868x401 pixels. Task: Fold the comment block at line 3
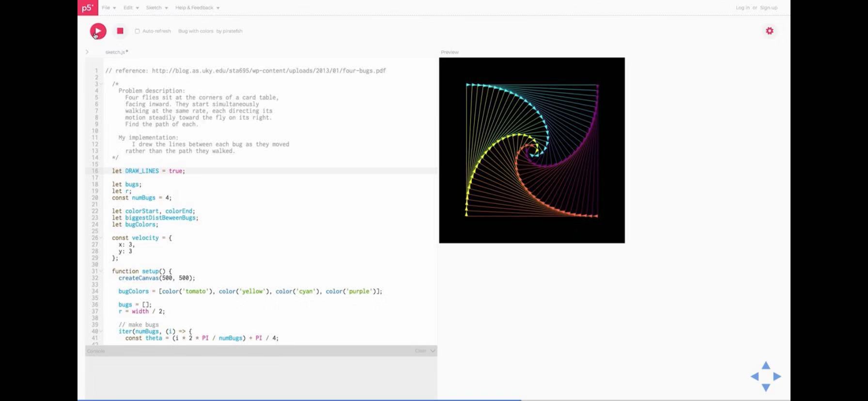(x=101, y=84)
